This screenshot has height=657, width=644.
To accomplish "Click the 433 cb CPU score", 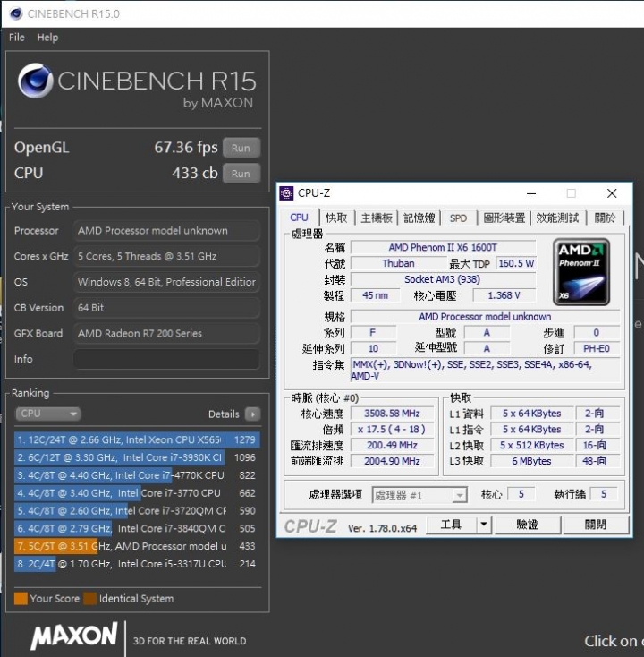I will [195, 173].
